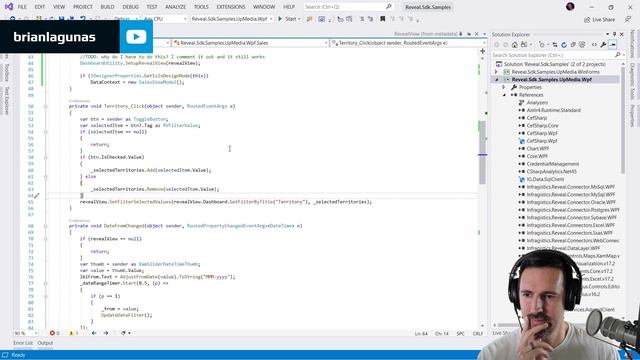
Task: Toggle the Preview Selected Items icon
Action: tap(612, 44)
